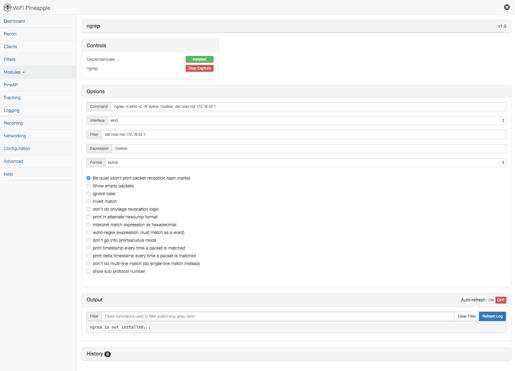The height and width of the screenshot is (371, 515).
Task: Click the green Installed dependencies button
Action: (199, 59)
